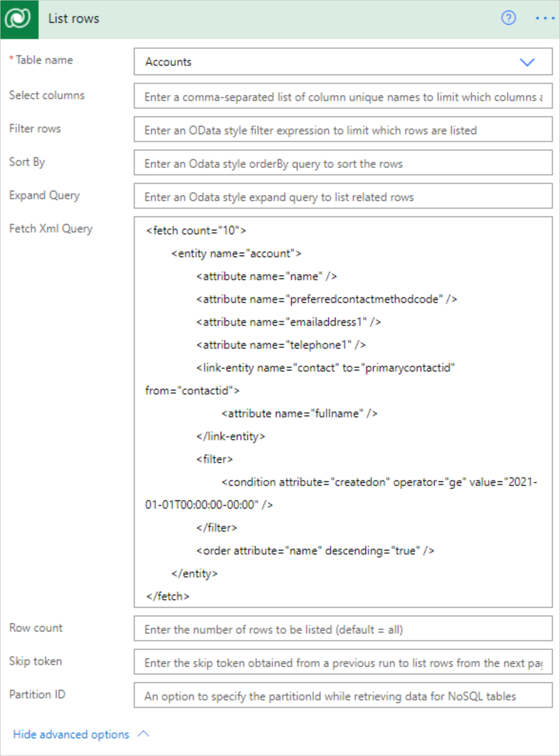Click the Dataverse connector icon
This screenshot has width=560, height=756.
18,19
